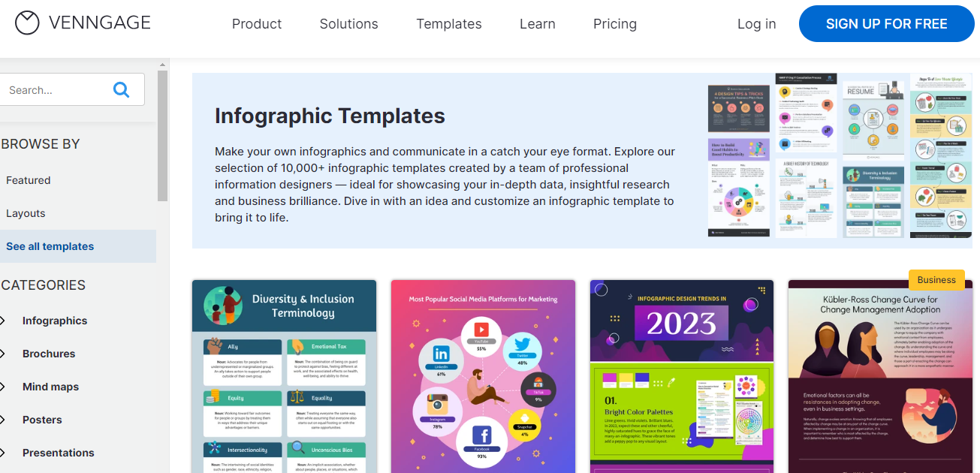Open the Solutions menu

tap(349, 24)
